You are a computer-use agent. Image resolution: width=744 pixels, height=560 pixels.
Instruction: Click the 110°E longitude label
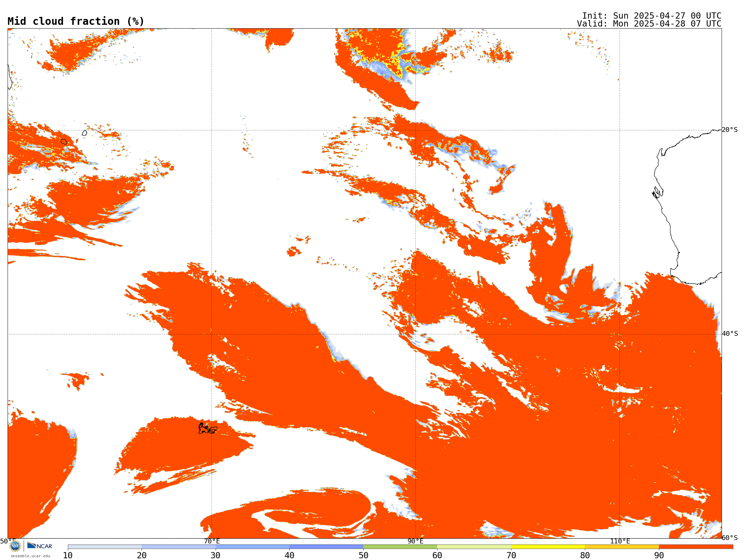(620, 541)
